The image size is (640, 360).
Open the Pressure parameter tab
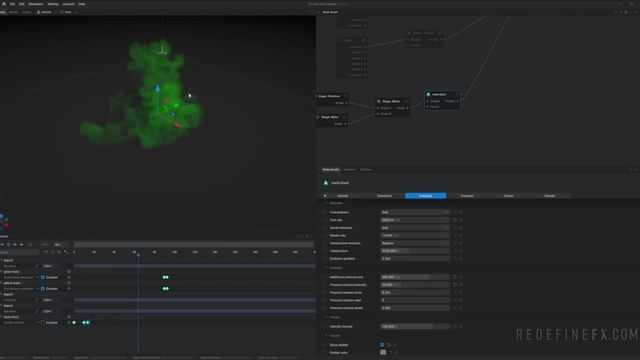467,196
